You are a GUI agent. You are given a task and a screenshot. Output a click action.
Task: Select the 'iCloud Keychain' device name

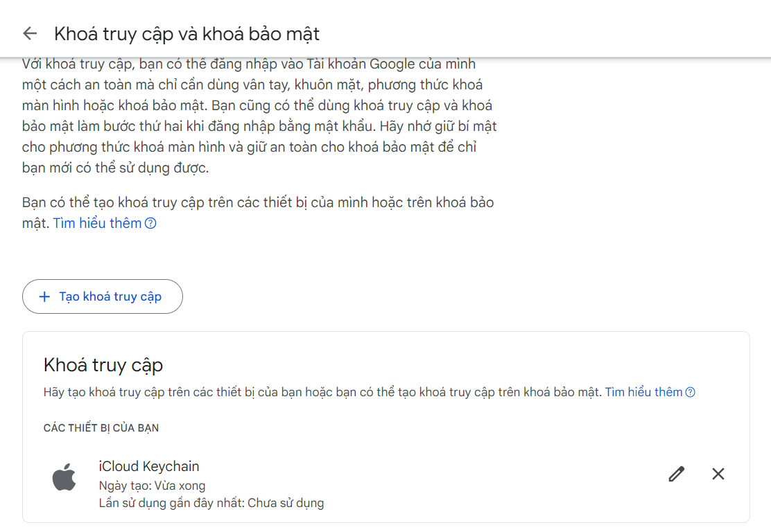tap(149, 466)
